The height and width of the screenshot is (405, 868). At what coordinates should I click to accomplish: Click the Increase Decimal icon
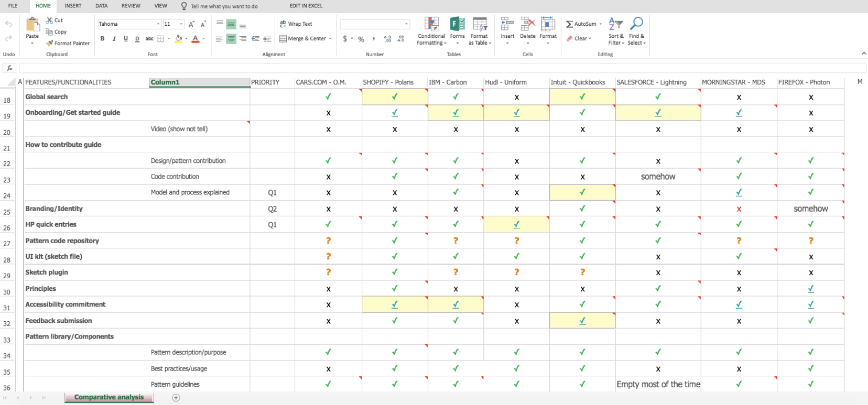pyautogui.click(x=387, y=38)
